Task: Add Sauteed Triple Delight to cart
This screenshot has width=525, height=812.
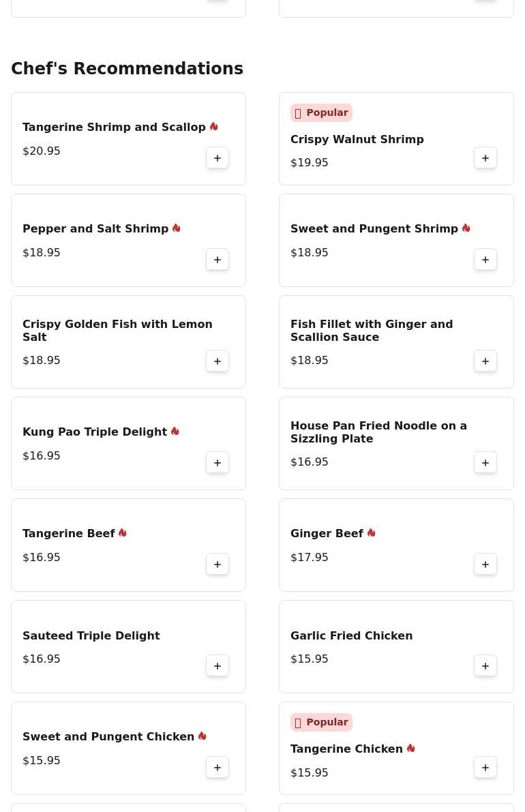Action: point(217,666)
